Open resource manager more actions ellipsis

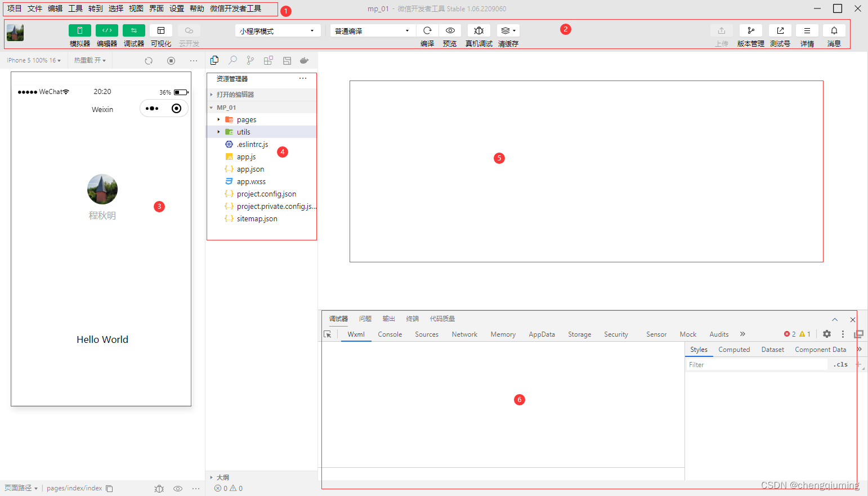pos(303,78)
